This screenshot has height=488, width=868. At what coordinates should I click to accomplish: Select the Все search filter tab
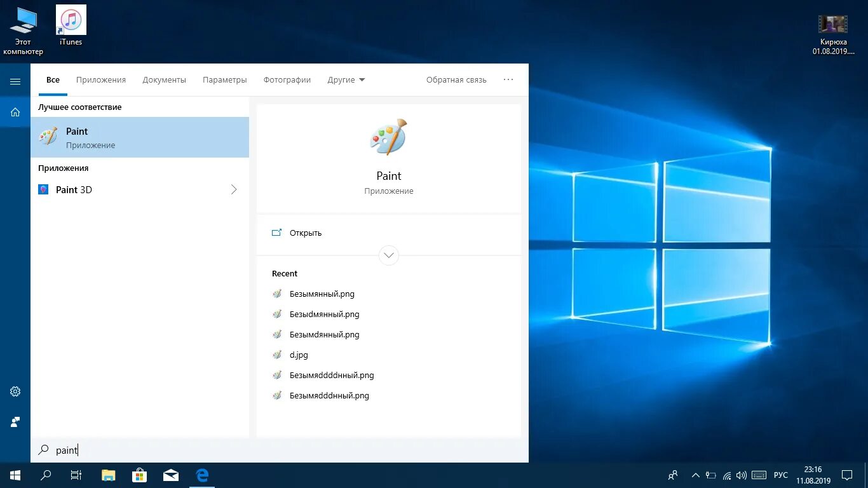pos(53,80)
